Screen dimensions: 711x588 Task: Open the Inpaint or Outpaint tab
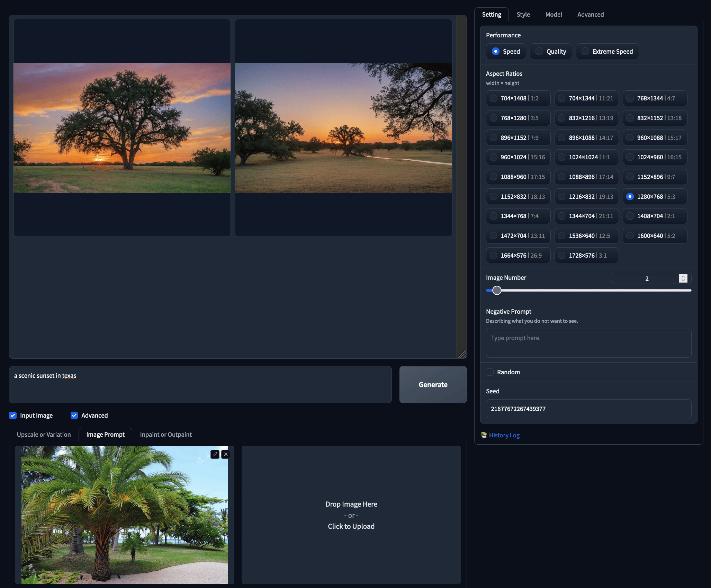(166, 434)
